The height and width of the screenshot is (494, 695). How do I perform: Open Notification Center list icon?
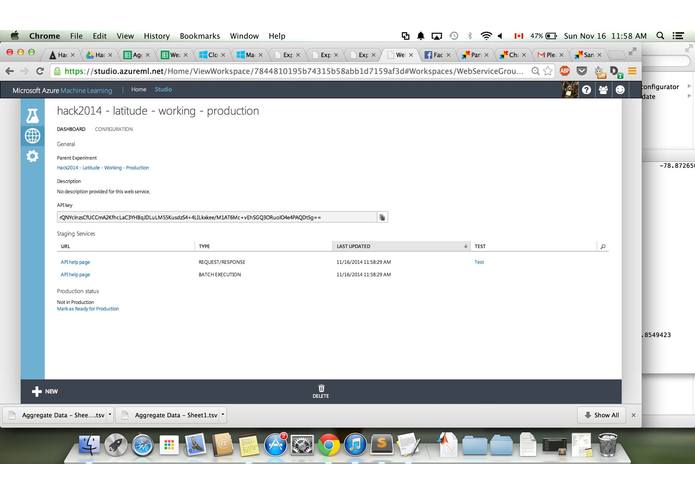coord(678,36)
